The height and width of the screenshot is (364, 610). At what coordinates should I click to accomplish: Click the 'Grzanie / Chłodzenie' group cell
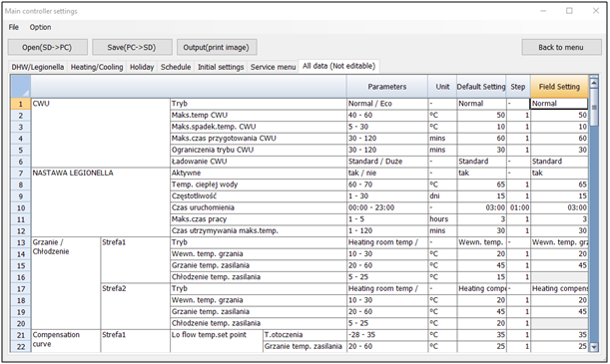tap(65, 283)
